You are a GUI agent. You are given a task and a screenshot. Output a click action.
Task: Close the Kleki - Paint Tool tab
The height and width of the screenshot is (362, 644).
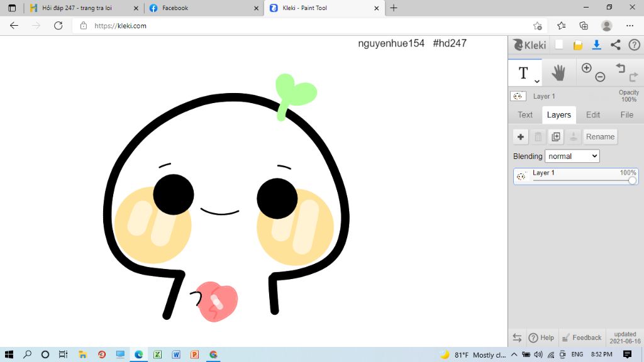tap(376, 8)
